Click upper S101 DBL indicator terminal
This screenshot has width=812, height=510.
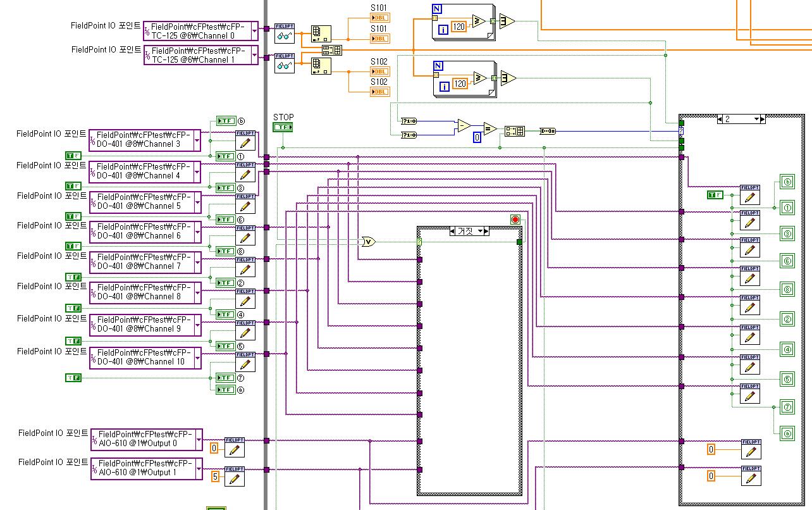click(x=380, y=18)
